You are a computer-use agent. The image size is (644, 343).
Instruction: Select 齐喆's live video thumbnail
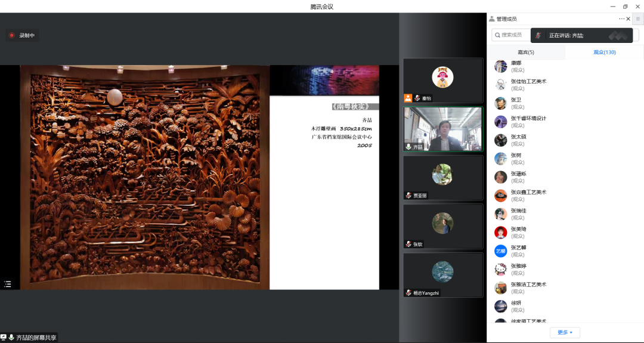[x=443, y=129]
